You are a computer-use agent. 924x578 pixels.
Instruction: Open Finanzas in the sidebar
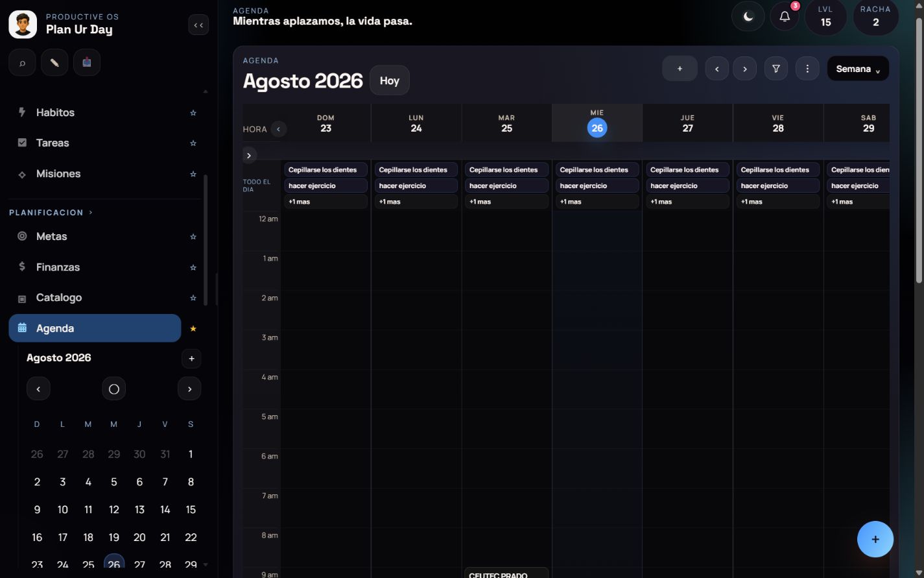pos(95,267)
